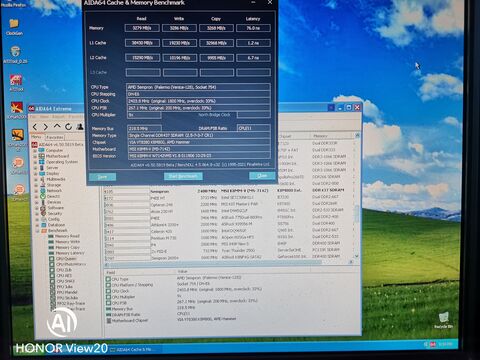
Task: Collapse the Benchmark tree node
Action: click(37, 230)
